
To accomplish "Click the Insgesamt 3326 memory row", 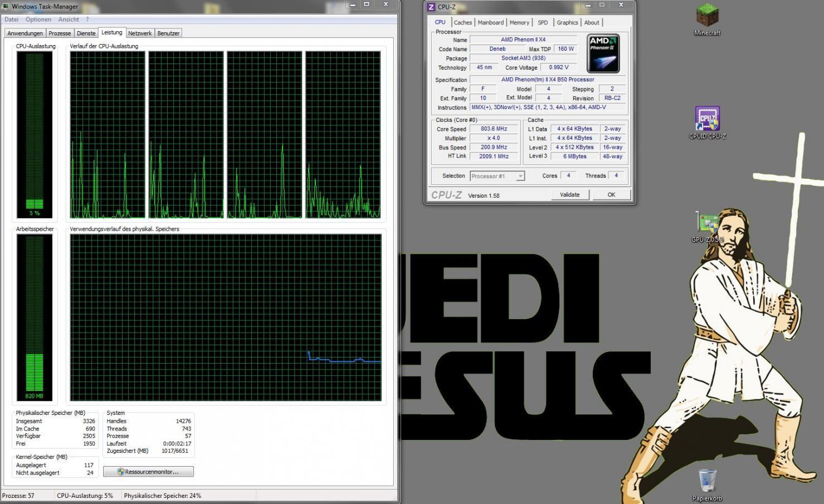I will click(x=55, y=422).
